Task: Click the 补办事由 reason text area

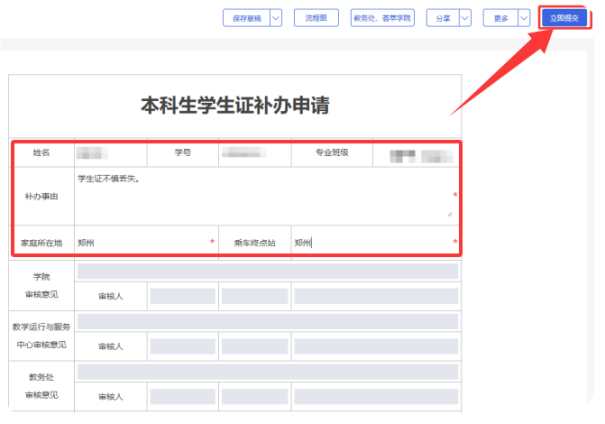Action: pyautogui.click(x=262, y=195)
